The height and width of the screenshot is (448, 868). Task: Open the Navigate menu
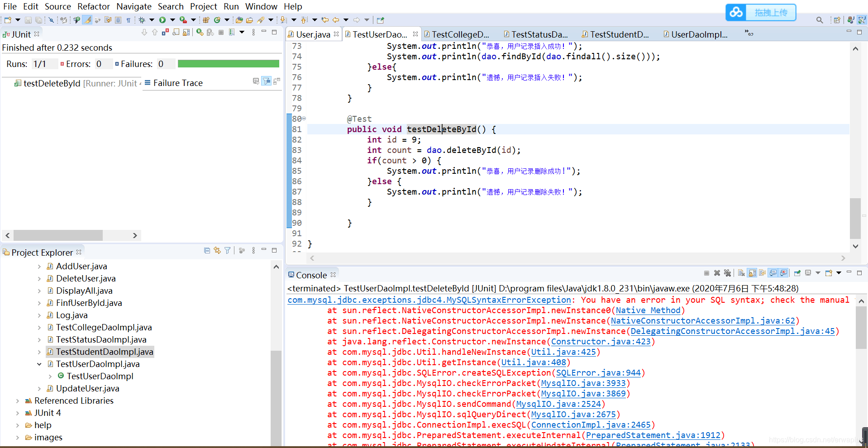134,6
